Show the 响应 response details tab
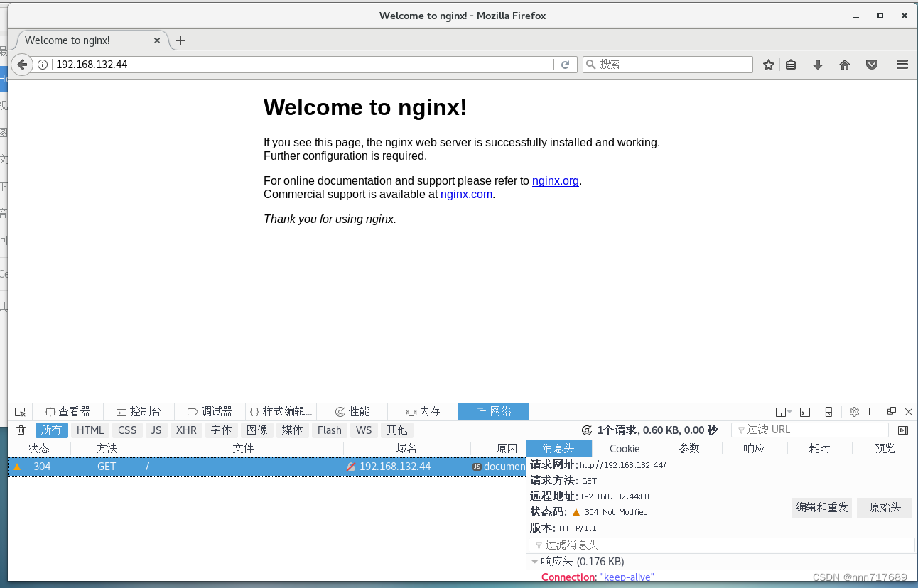The width and height of the screenshot is (918, 588). pyautogui.click(x=755, y=449)
